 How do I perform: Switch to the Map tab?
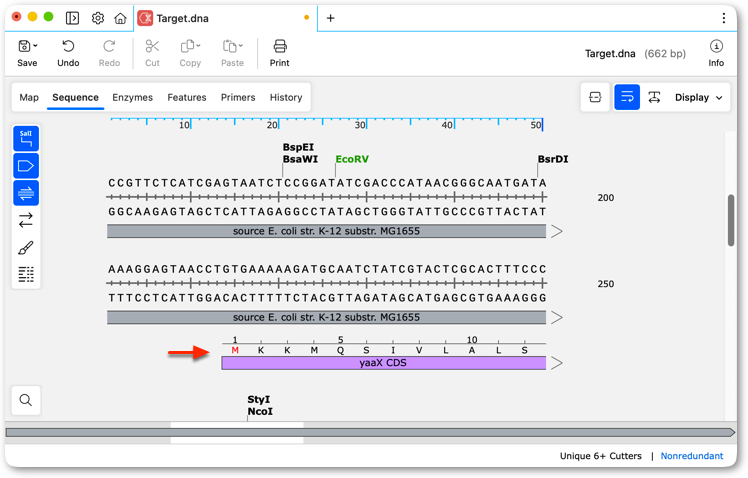(29, 97)
